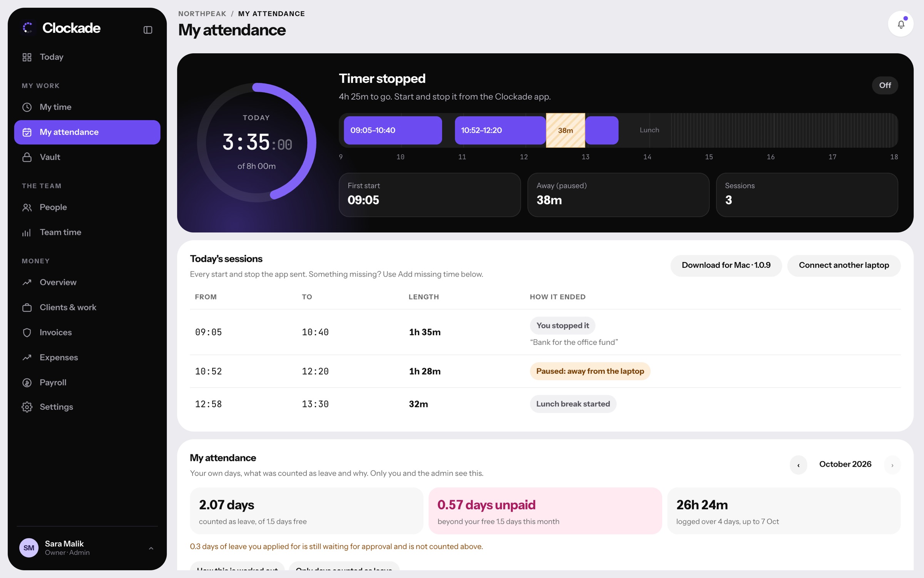Select the 09:05–10:40 timeline block
This screenshot has width=924, height=578.
(393, 130)
